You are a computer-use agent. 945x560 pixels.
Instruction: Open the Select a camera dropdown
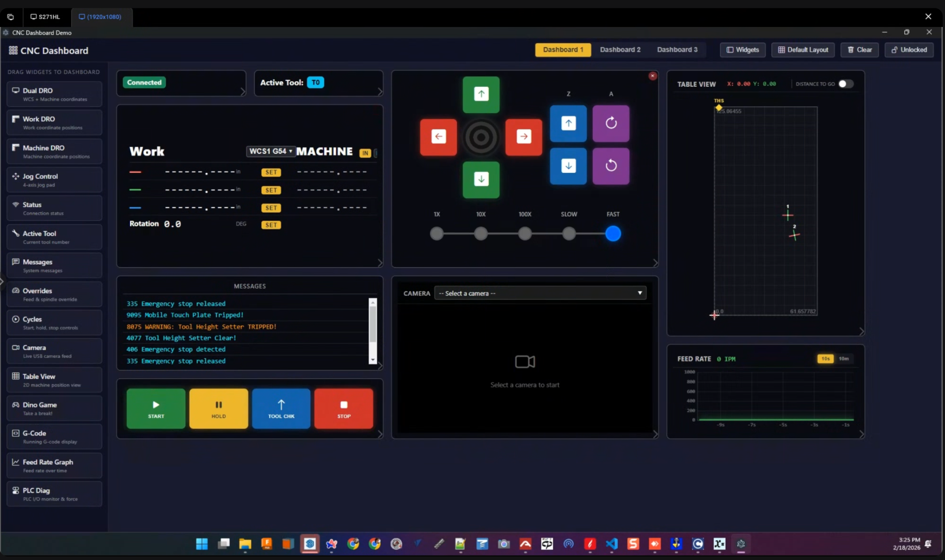pos(540,293)
